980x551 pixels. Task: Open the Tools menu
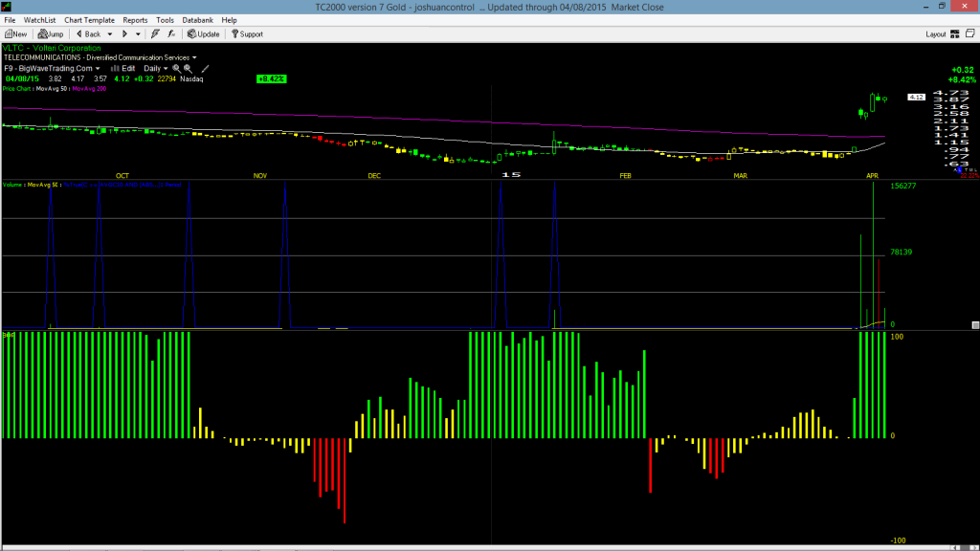click(x=165, y=20)
